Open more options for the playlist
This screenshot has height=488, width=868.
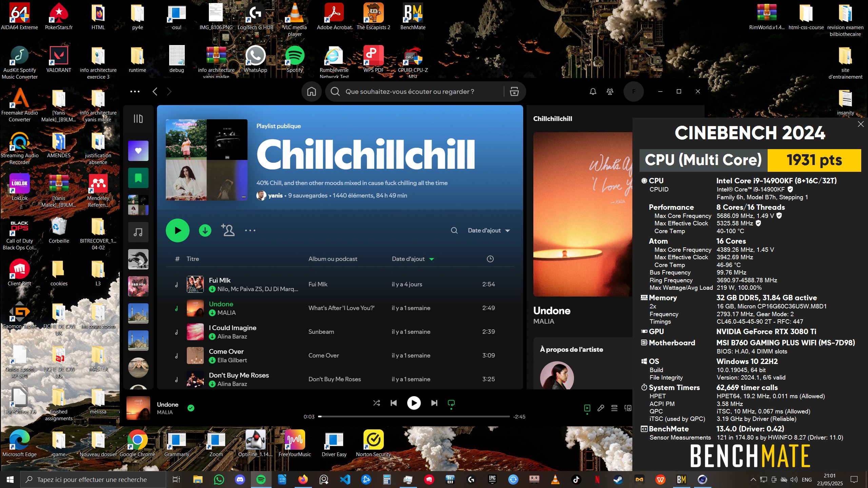click(250, 230)
